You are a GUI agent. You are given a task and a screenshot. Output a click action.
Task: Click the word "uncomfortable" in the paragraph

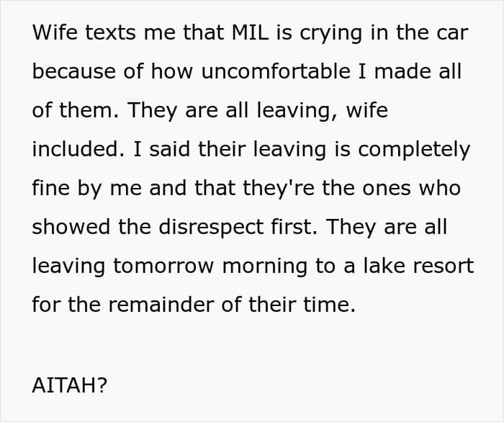click(276, 71)
